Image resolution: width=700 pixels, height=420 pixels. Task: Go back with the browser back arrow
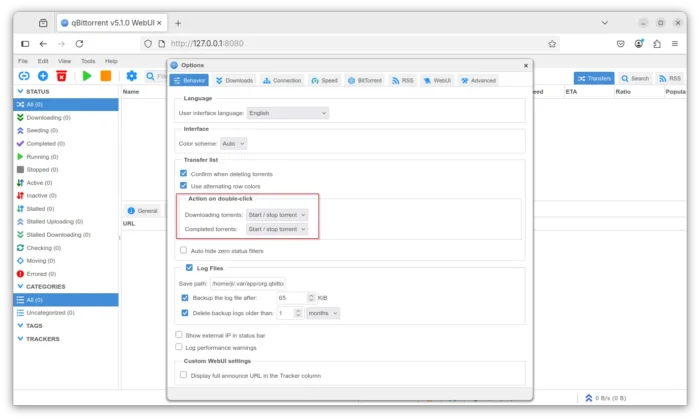pyautogui.click(x=43, y=44)
